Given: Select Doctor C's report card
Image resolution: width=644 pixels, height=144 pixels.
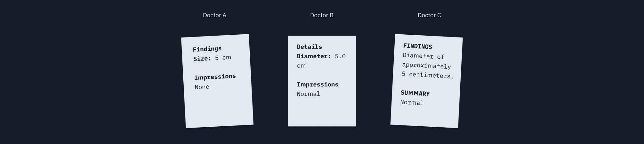Looking at the screenshot, I should coord(427,81).
